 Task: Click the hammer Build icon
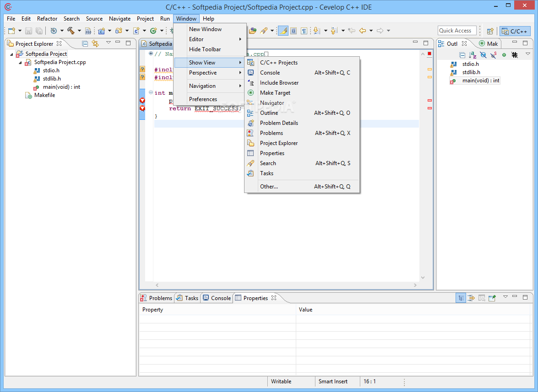71,31
